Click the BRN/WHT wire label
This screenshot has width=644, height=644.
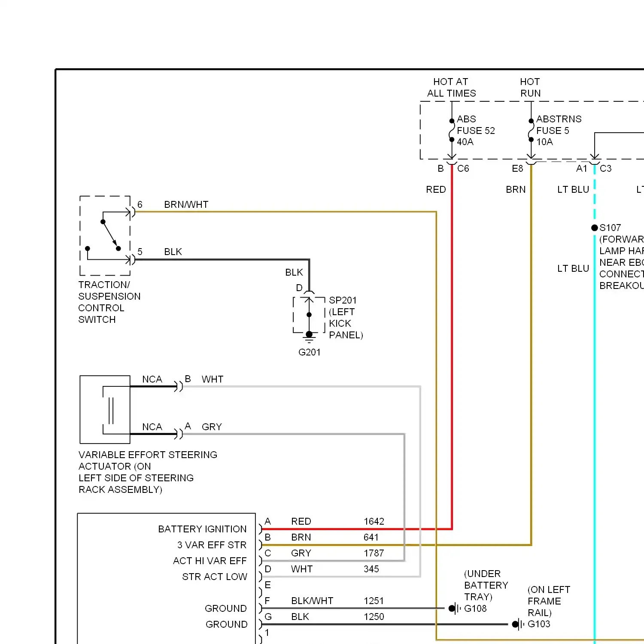[186, 205]
